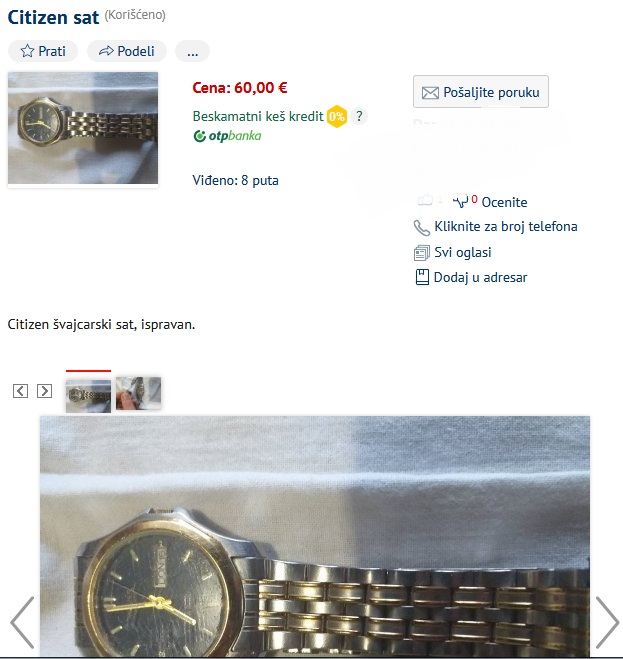Open the main watch preview image at top
The height and width of the screenshot is (659, 623).
[x=83, y=128]
